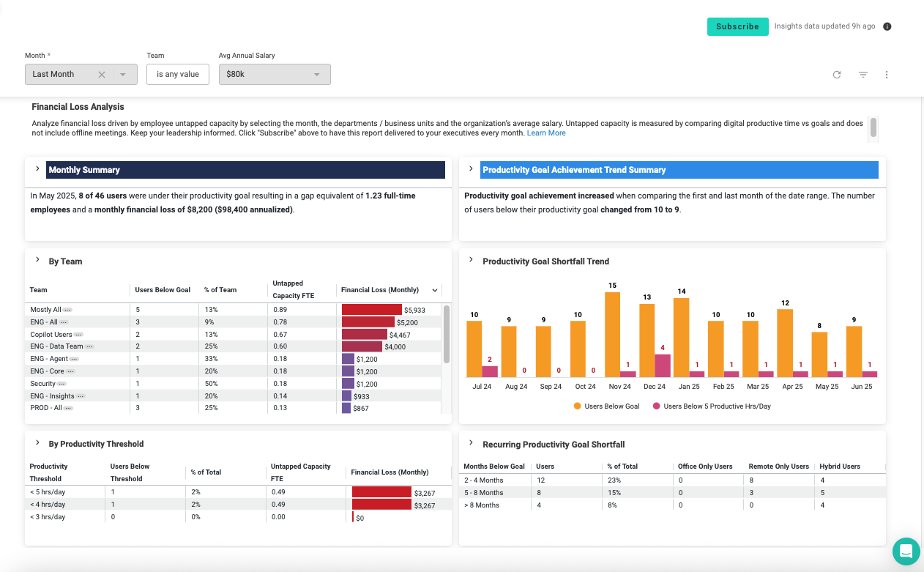This screenshot has width=924, height=572.
Task: Open the Learn More link
Action: (x=546, y=133)
